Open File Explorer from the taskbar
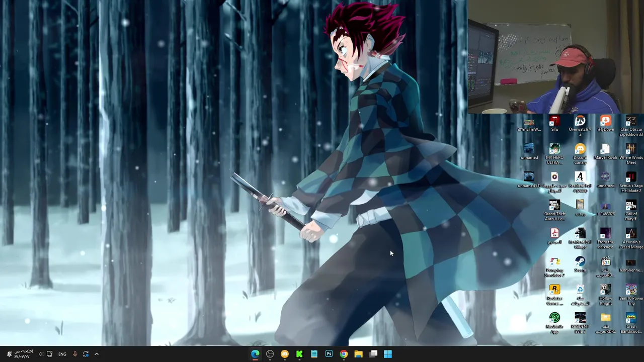 [x=358, y=354]
